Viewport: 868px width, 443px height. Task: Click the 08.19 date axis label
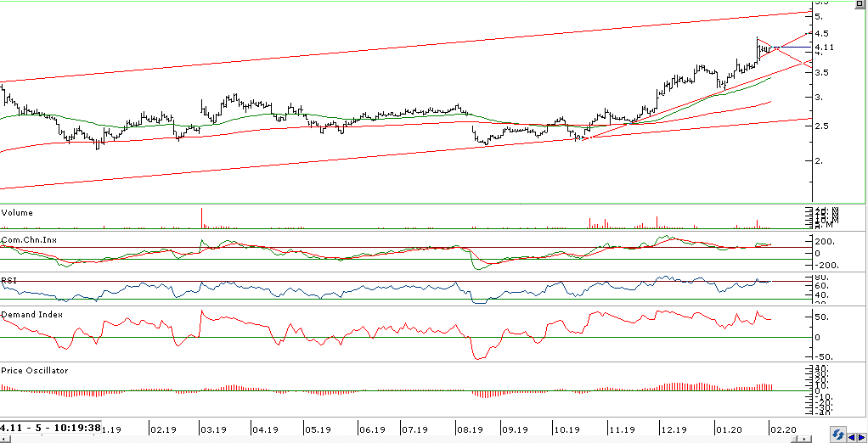click(x=469, y=429)
